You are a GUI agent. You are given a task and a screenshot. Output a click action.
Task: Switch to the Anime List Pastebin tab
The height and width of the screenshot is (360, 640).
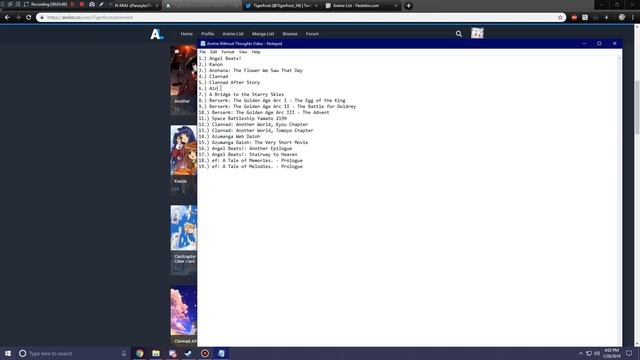(361, 6)
